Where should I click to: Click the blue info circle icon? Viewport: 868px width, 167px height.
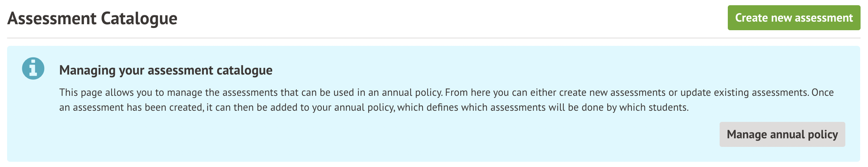click(33, 69)
